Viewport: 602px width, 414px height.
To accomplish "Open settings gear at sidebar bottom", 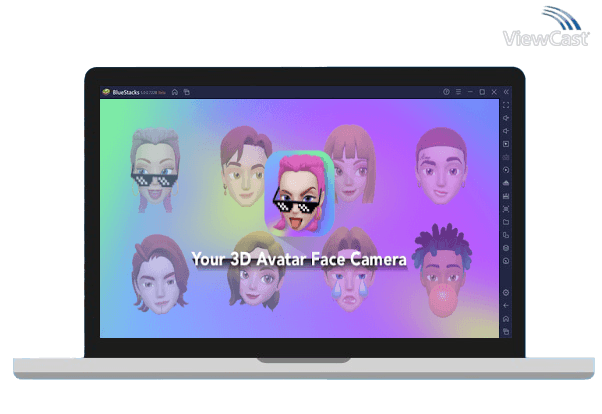I will click(506, 293).
